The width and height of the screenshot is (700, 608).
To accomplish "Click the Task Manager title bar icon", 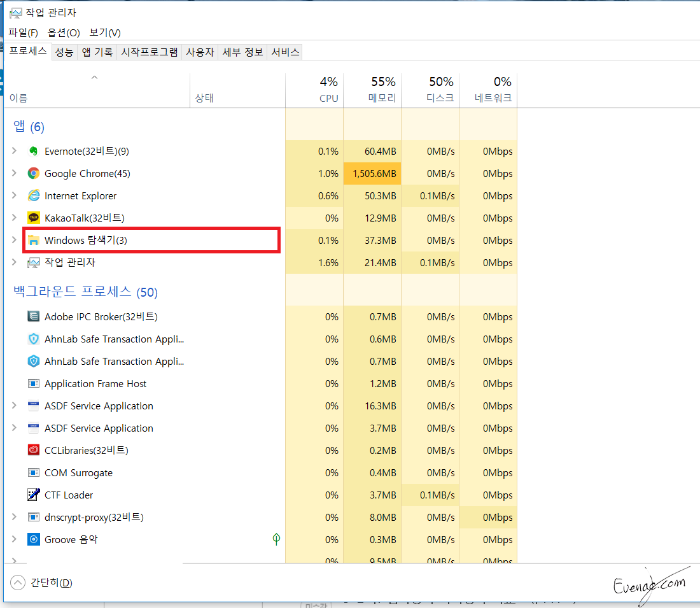I will tap(16, 13).
